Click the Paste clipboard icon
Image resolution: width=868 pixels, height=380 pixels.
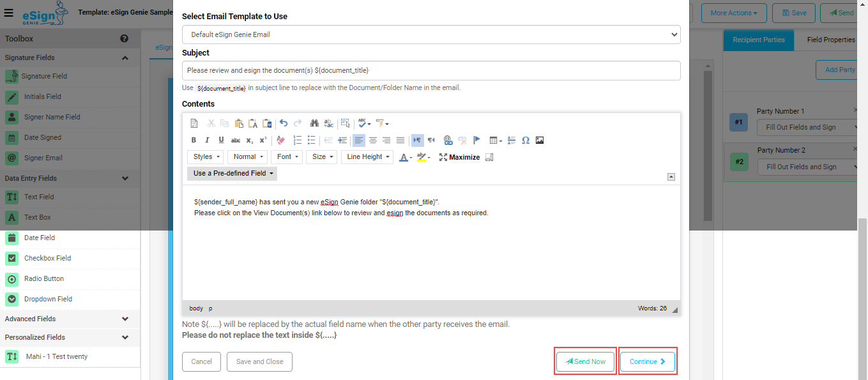pos(239,123)
